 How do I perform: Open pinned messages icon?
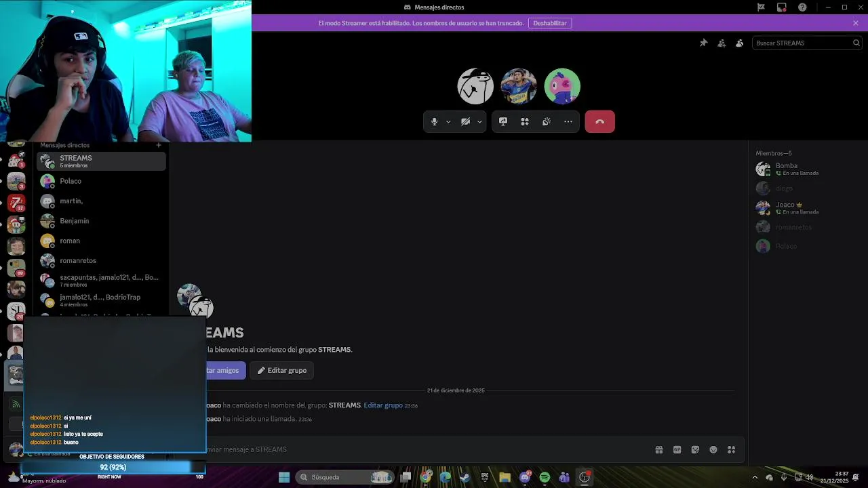click(x=703, y=43)
